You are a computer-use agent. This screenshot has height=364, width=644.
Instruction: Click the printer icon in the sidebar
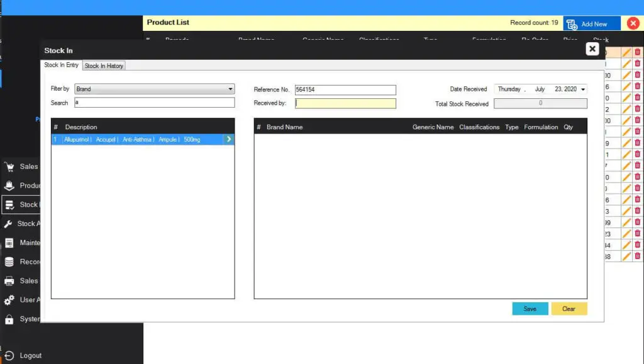coord(9,281)
